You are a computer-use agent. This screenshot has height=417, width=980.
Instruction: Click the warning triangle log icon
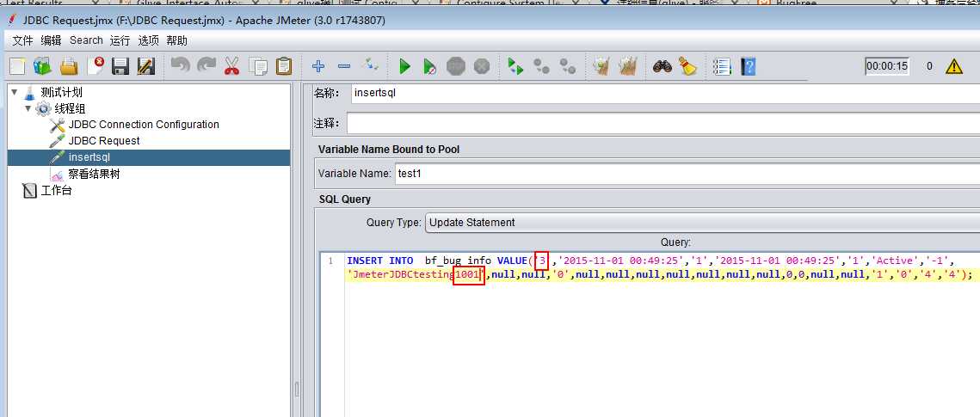coord(953,66)
